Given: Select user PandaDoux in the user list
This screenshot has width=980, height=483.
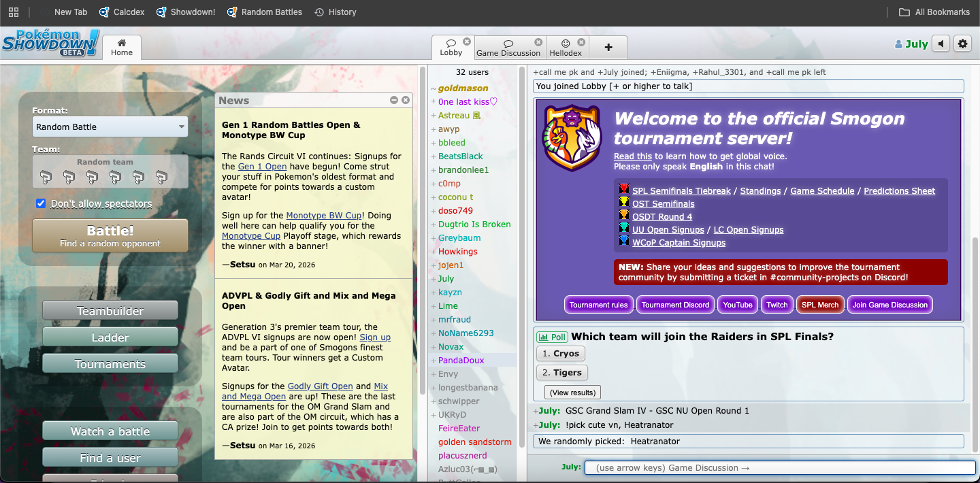Looking at the screenshot, I should tap(461, 361).
